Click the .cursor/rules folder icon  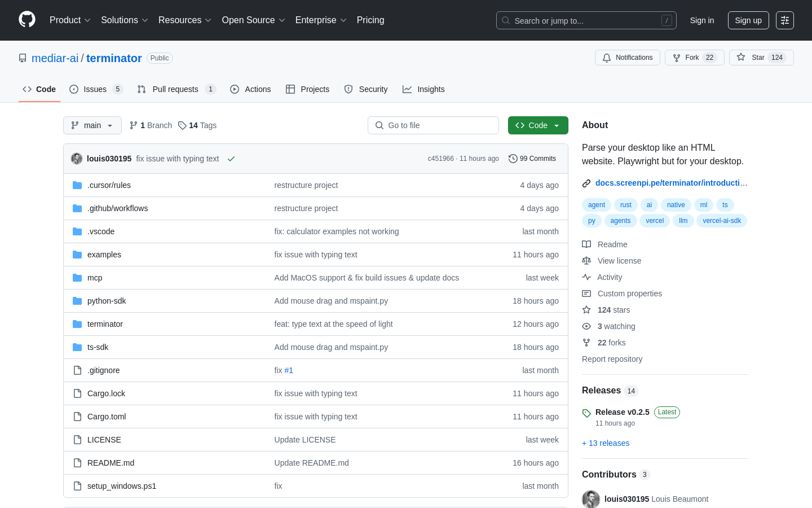(x=77, y=185)
